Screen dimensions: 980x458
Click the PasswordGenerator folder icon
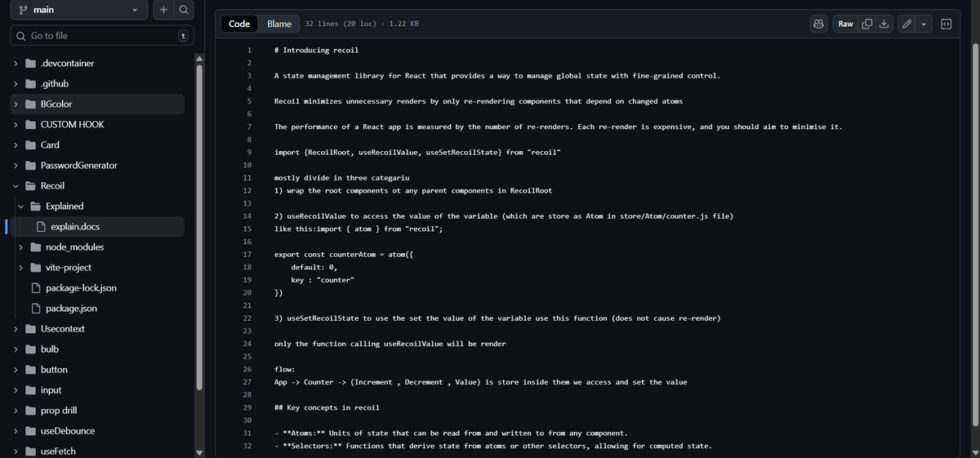31,166
